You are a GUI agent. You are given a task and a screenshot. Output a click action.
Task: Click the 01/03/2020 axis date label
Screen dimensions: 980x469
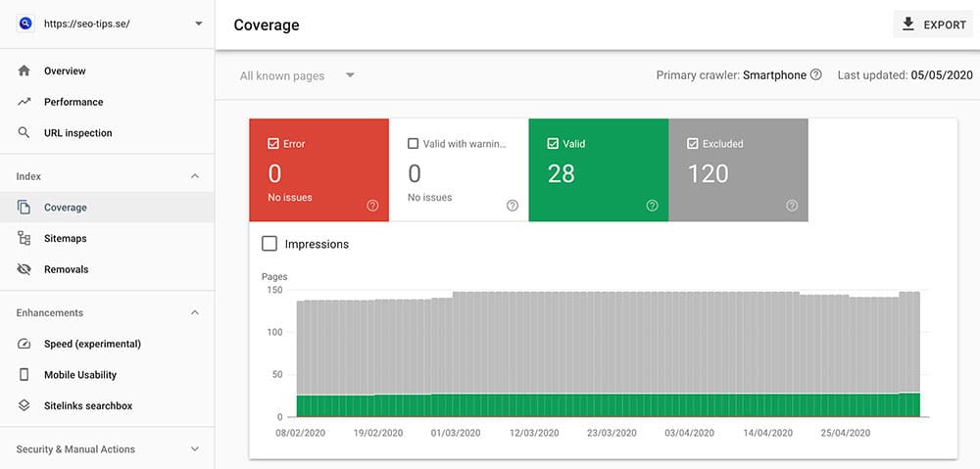[456, 433]
